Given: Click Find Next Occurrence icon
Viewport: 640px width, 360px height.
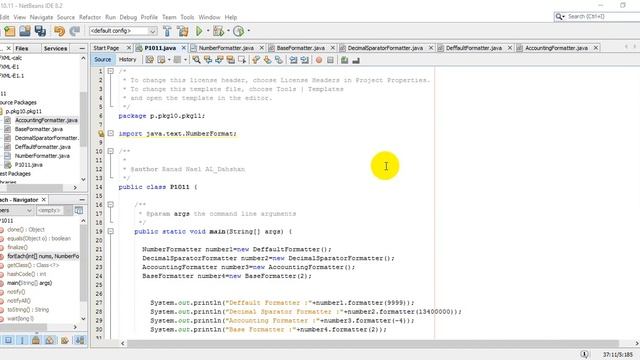Looking at the screenshot, I should click(219, 60).
